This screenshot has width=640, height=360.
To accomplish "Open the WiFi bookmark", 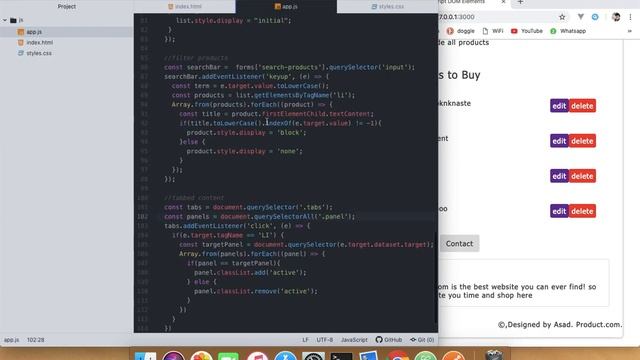I will click(493, 31).
